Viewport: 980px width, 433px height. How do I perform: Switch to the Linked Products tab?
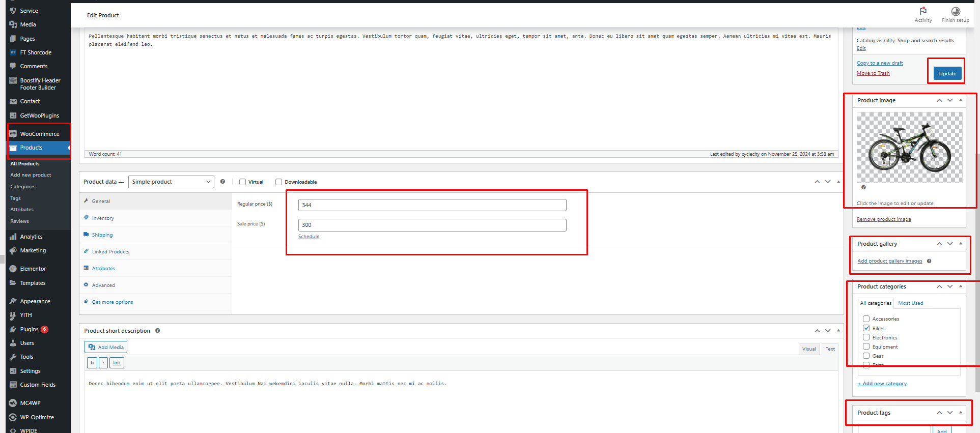tap(156, 251)
